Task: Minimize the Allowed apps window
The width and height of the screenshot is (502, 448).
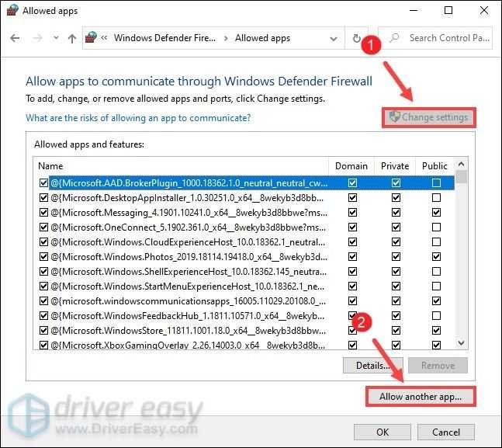Action: 414,10
